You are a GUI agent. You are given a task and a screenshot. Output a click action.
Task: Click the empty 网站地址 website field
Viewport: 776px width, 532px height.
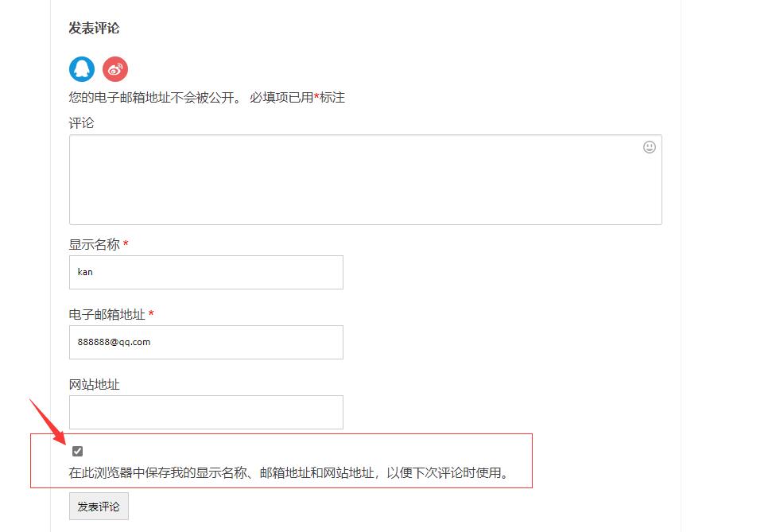[x=205, y=412]
